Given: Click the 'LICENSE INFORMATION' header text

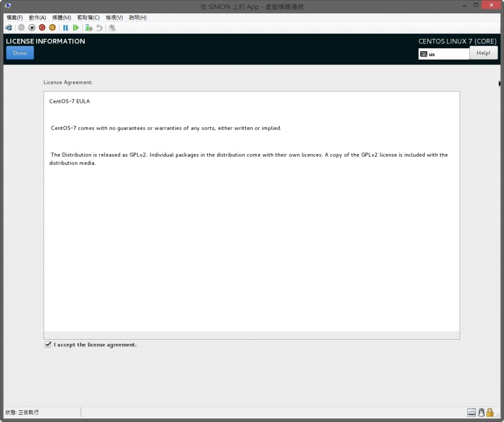Looking at the screenshot, I should pyautogui.click(x=45, y=41).
